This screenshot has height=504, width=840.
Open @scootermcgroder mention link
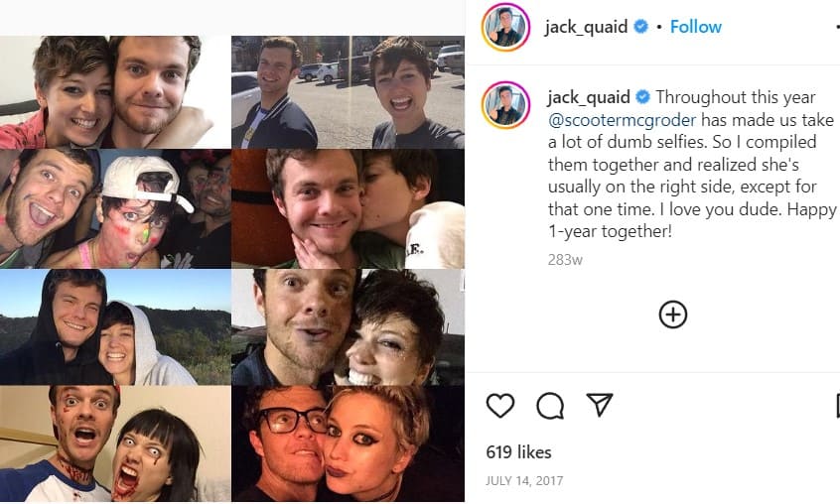pos(622,120)
